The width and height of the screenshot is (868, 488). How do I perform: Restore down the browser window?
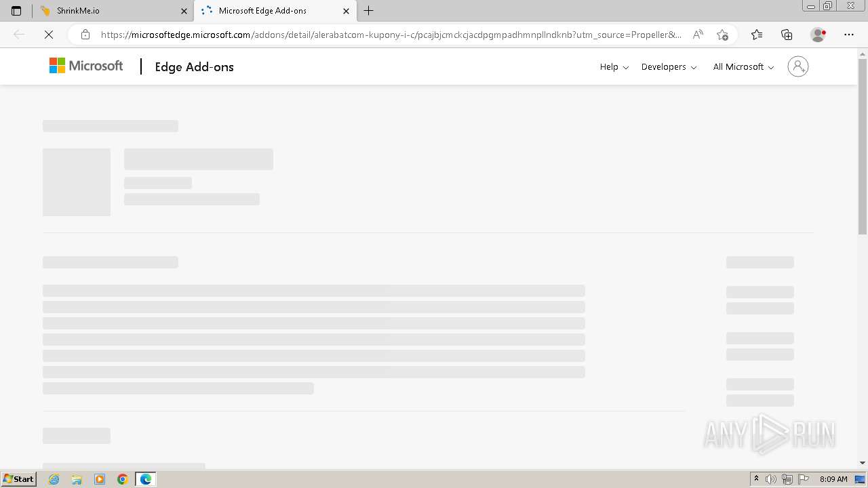coord(828,6)
